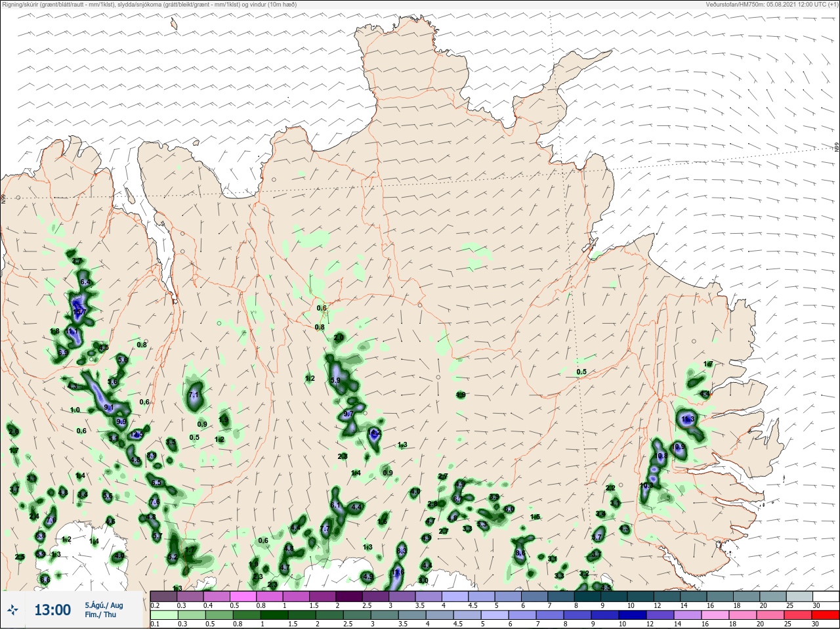Select the palest green swatch after 0.1
840x629 pixels.
pyautogui.click(x=164, y=615)
